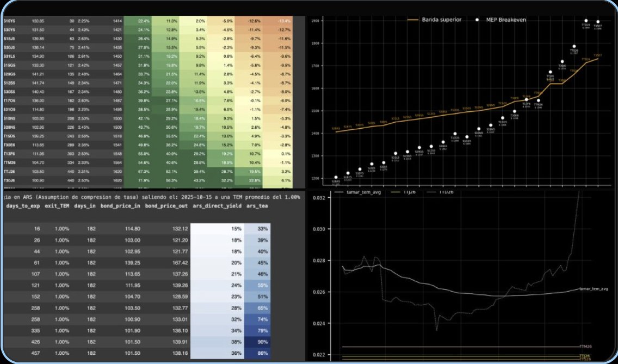The width and height of the screenshot is (618, 364).
Task: Click the 335 days_to_exp cell
Action: (x=35, y=330)
